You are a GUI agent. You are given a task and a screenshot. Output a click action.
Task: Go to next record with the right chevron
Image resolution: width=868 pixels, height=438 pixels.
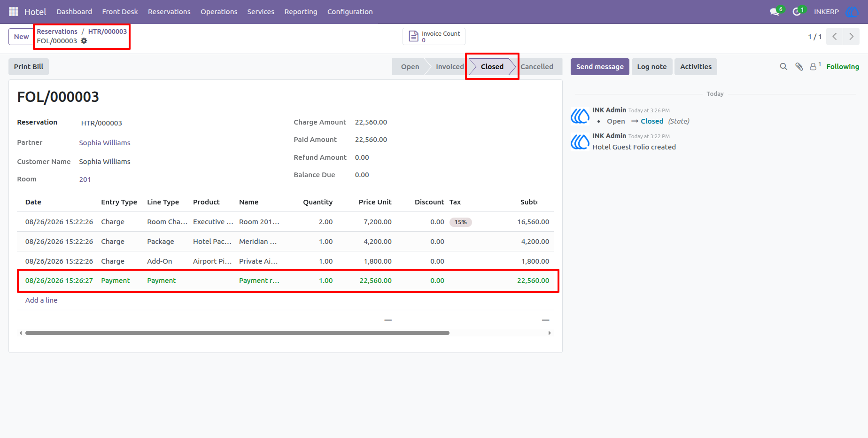851,37
